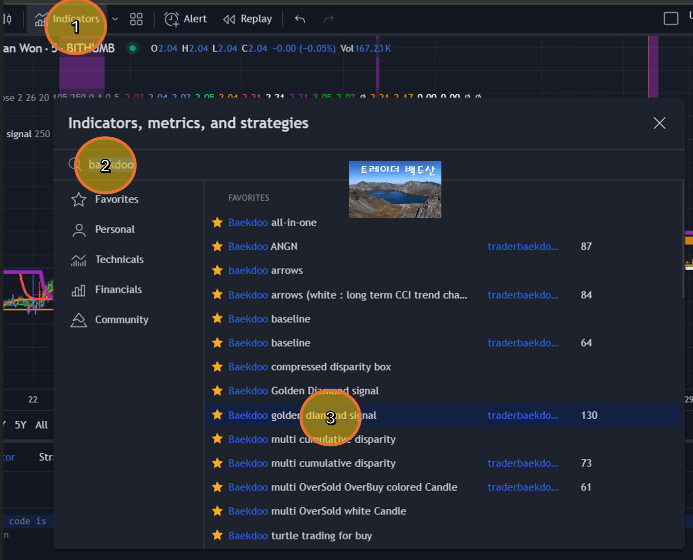Open the Indicators button in toolbar
693x560 pixels.
tap(75, 19)
